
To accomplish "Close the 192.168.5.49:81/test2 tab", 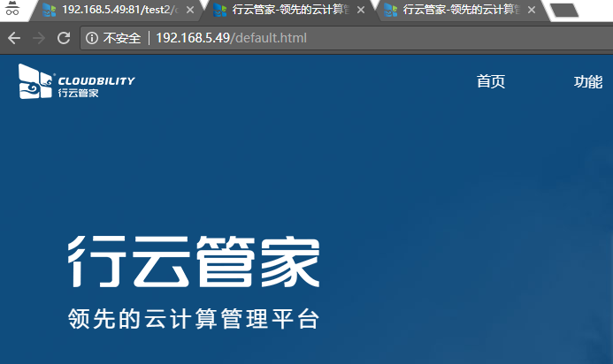I will [190, 10].
